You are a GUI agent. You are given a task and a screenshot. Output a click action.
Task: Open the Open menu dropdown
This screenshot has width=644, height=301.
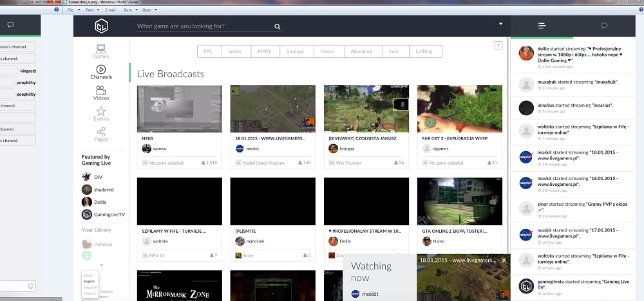pyautogui.click(x=149, y=10)
